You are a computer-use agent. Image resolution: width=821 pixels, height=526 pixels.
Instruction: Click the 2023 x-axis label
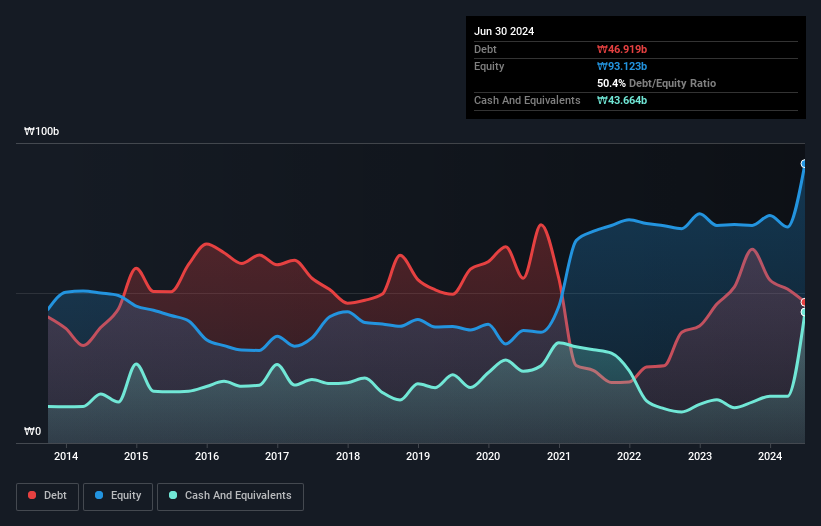[x=700, y=456]
